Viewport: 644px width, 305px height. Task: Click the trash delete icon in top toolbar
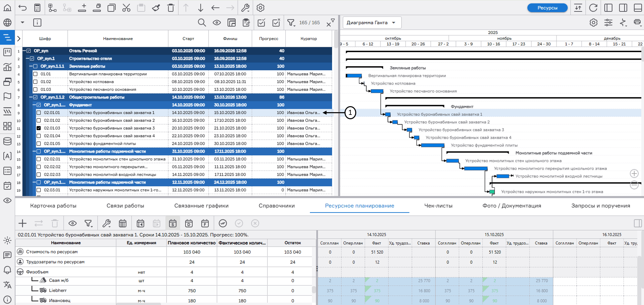(171, 8)
